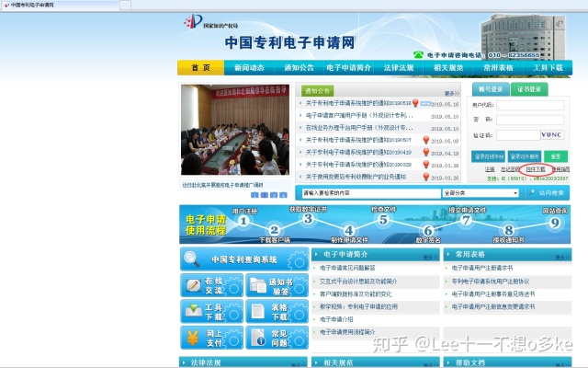Click the 站内检索 search button
588x368 pixels.
point(547,192)
